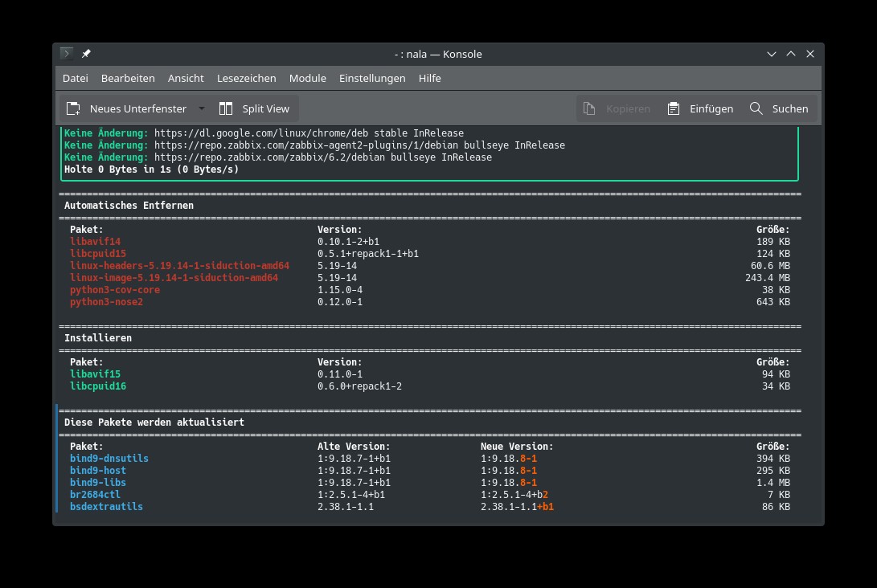Open the Lesezeichen menu
Viewport: 877px width, 588px height.
246,78
